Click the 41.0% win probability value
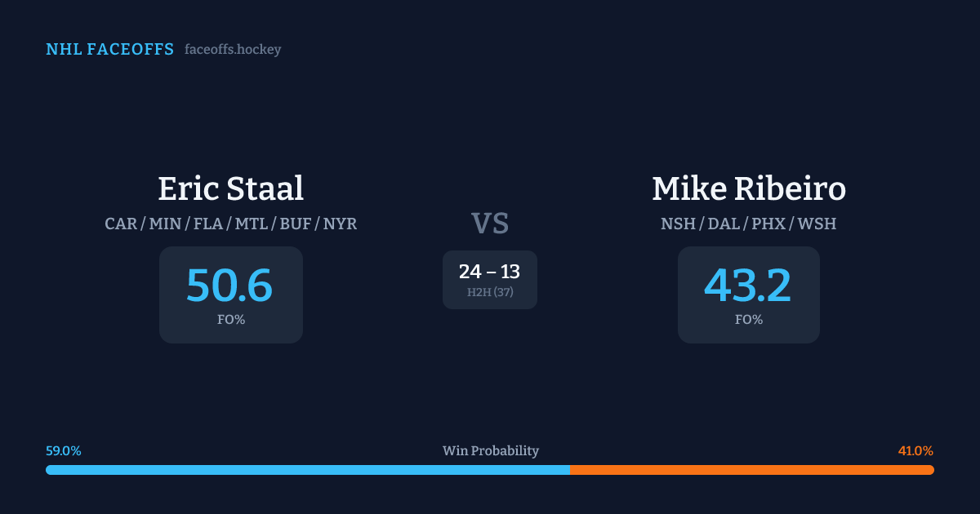The image size is (980, 514). [915, 451]
